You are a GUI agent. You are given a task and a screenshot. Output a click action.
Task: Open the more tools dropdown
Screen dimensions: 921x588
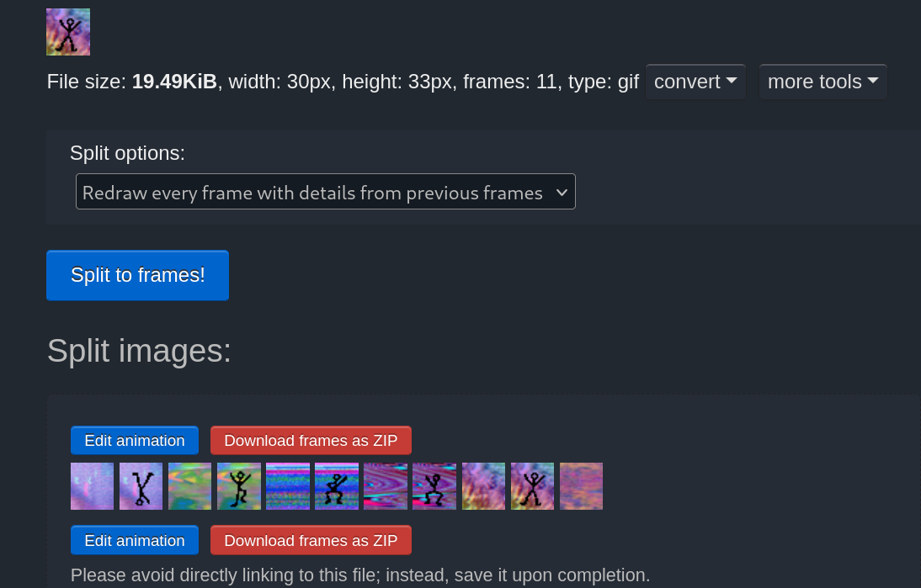(823, 82)
